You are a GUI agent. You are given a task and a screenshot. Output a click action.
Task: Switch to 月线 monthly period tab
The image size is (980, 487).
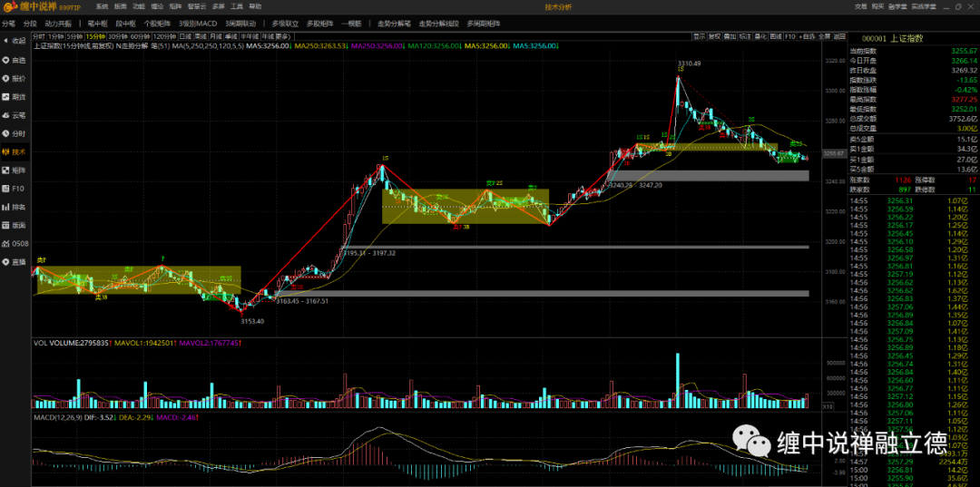click(216, 36)
